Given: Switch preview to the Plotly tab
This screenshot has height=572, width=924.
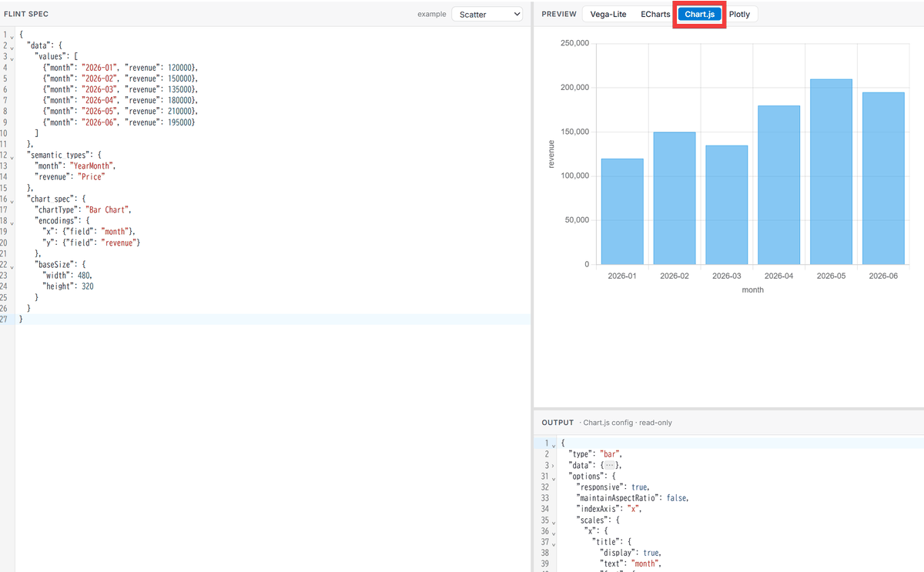Looking at the screenshot, I should (739, 14).
